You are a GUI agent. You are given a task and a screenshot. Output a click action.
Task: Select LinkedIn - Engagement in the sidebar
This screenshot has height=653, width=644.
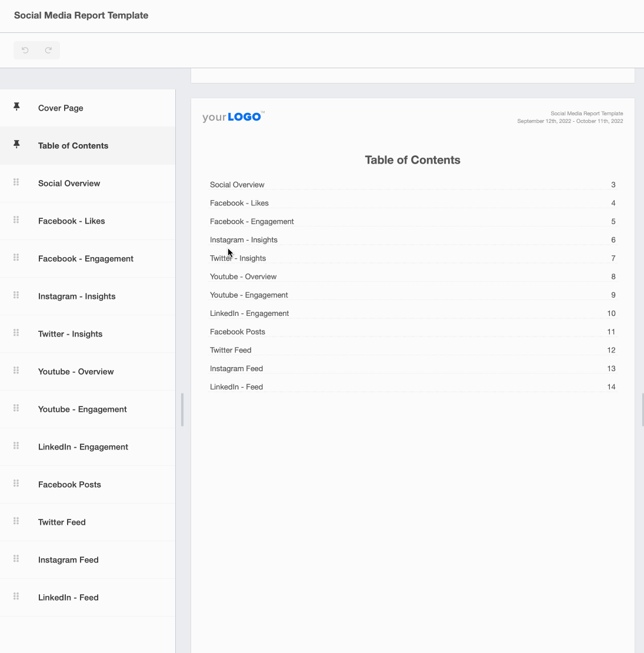click(83, 447)
